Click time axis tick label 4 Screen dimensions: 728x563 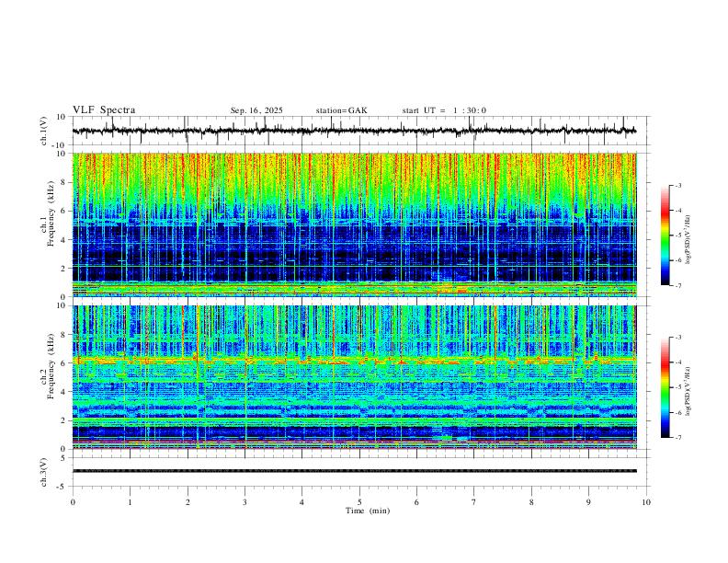pyautogui.click(x=301, y=502)
